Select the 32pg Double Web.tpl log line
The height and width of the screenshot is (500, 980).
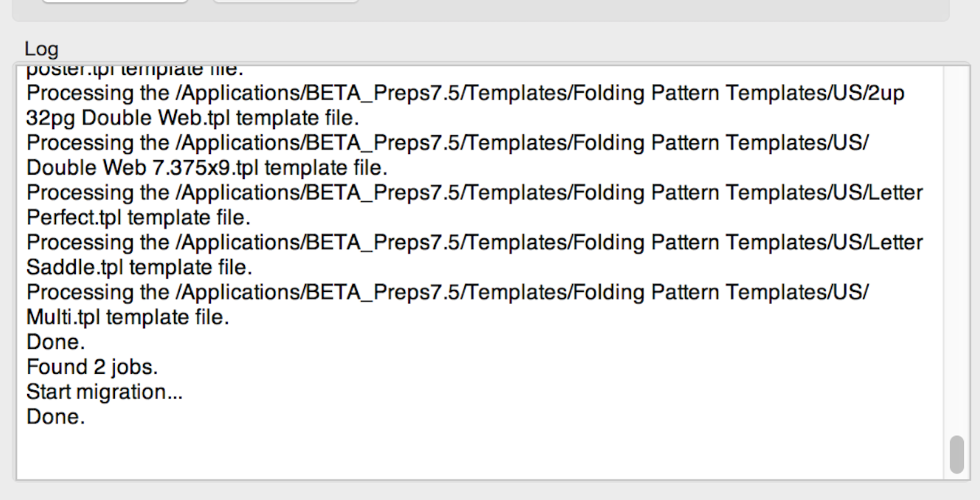(x=193, y=118)
